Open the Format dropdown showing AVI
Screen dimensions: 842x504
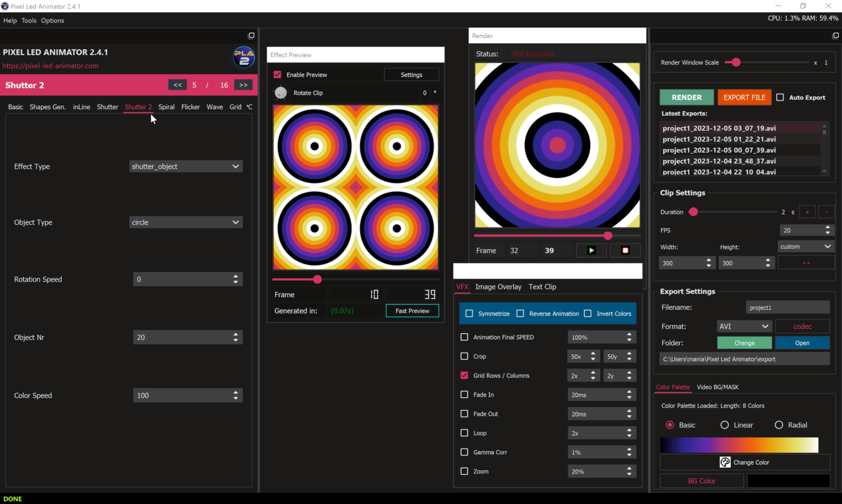click(744, 326)
